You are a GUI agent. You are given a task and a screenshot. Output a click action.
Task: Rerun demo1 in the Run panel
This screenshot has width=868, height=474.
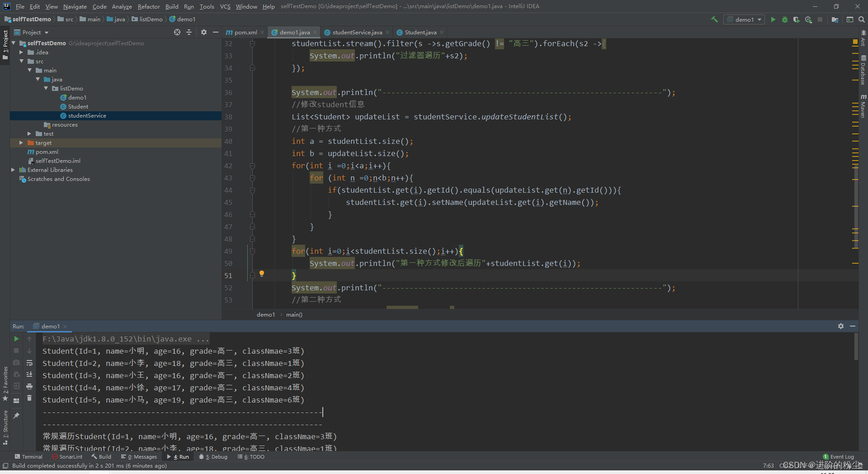[16, 339]
